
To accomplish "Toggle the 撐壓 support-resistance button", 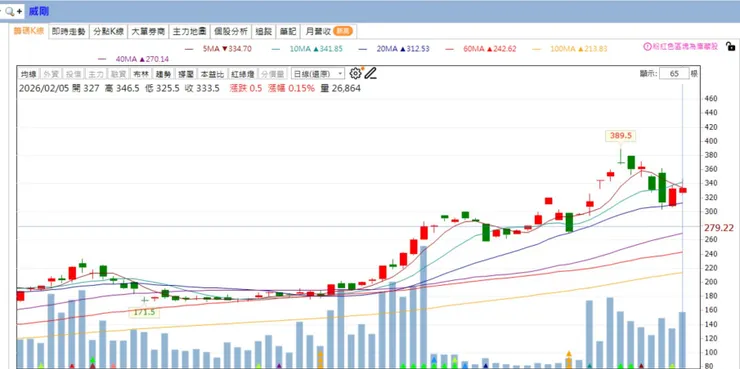I will click(x=185, y=74).
